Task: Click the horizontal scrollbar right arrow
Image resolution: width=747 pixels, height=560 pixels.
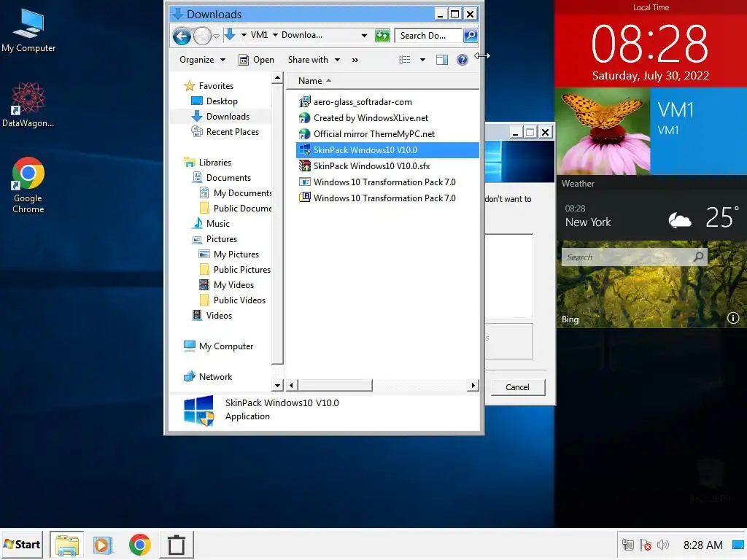Action: point(473,385)
